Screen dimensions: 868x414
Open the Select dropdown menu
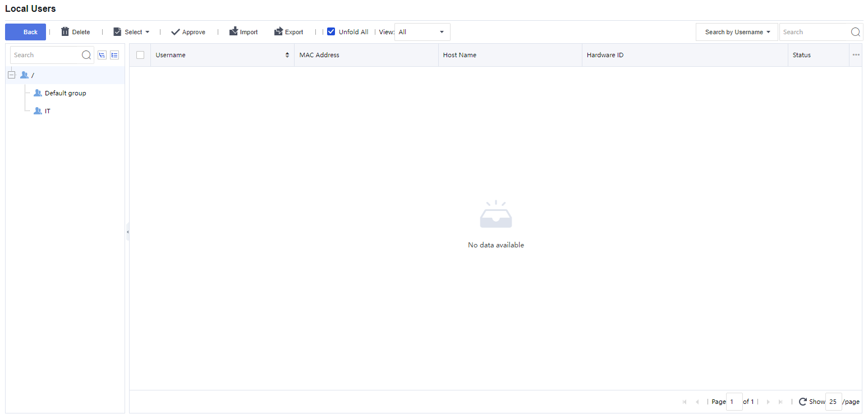point(132,32)
